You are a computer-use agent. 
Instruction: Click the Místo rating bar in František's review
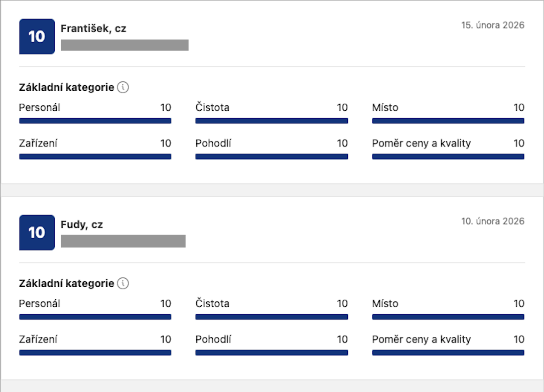point(448,121)
